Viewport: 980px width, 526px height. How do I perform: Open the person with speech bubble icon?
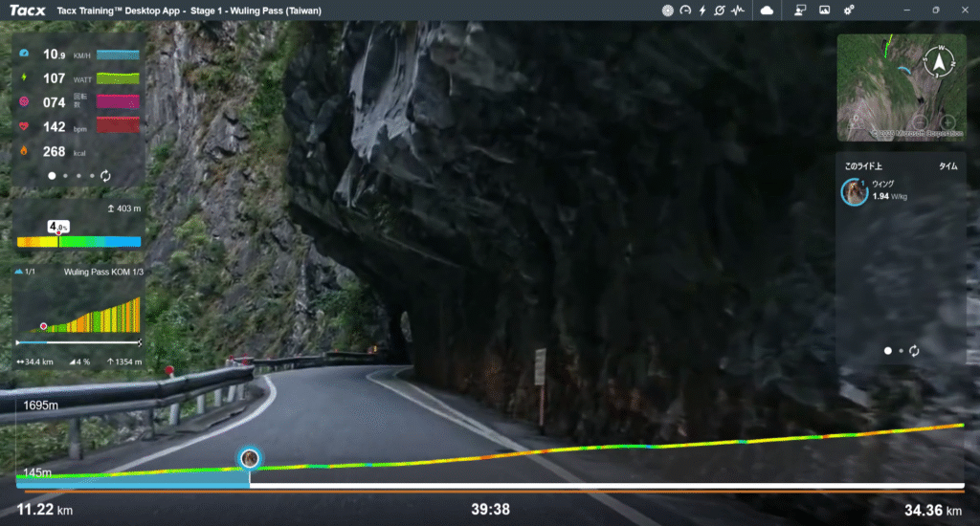(x=800, y=10)
